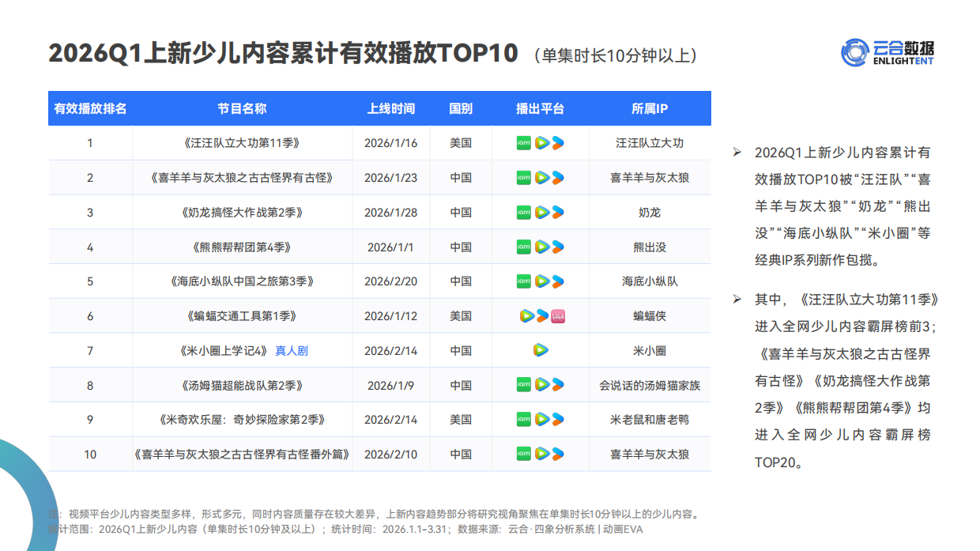Click IP cell 米小圈
The height and width of the screenshot is (551, 980).
(x=650, y=350)
